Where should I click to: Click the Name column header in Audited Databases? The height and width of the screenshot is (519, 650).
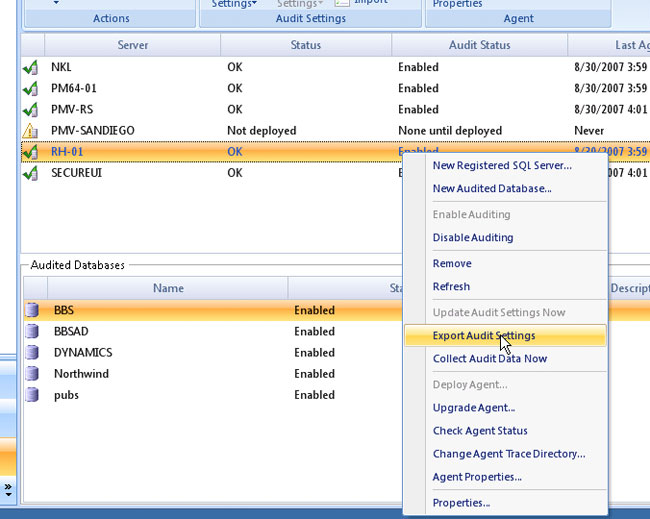pos(168,288)
